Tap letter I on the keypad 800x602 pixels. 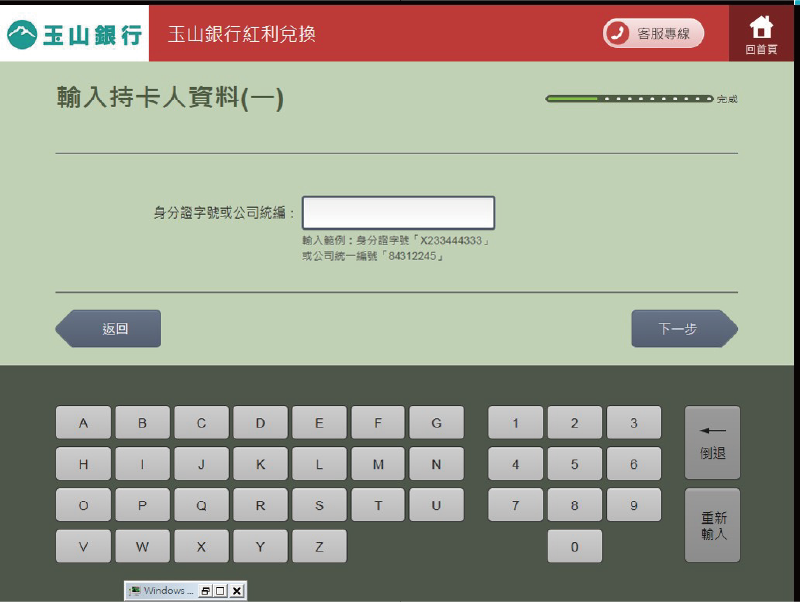point(142,464)
